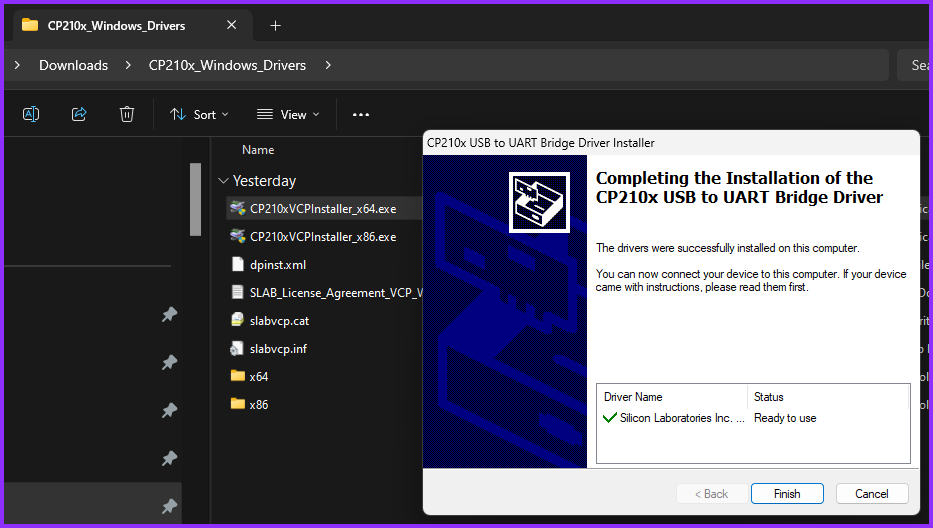Open the three-dots See more menu
The image size is (933, 528).
361,114
